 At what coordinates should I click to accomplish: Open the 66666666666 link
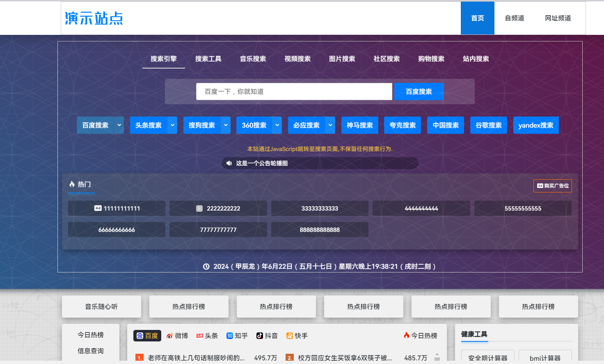pyautogui.click(x=117, y=229)
